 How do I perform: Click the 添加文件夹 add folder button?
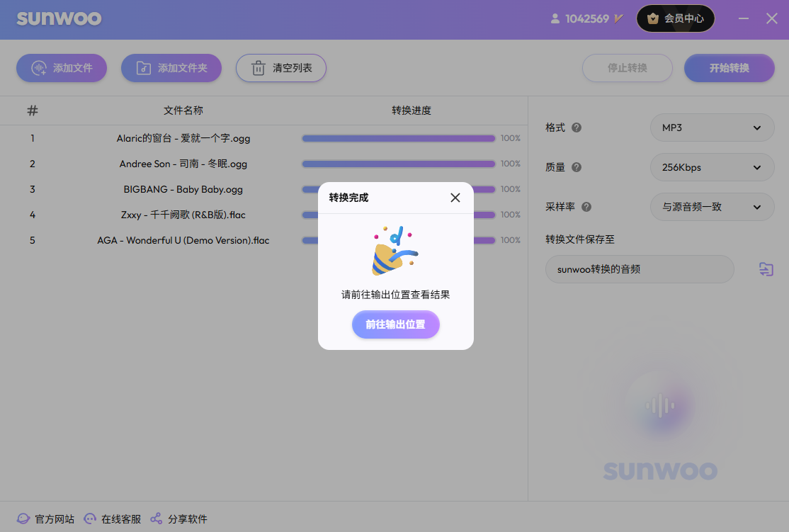(x=171, y=68)
